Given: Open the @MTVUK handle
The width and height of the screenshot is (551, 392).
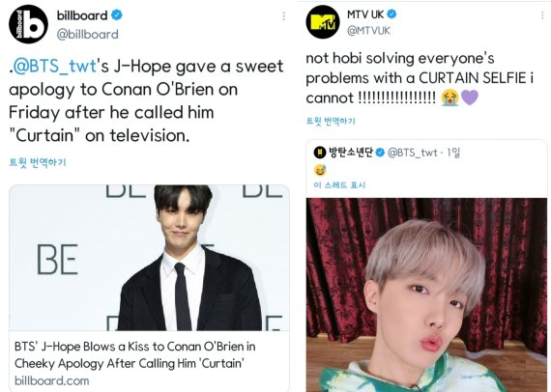Looking at the screenshot, I should tap(368, 31).
